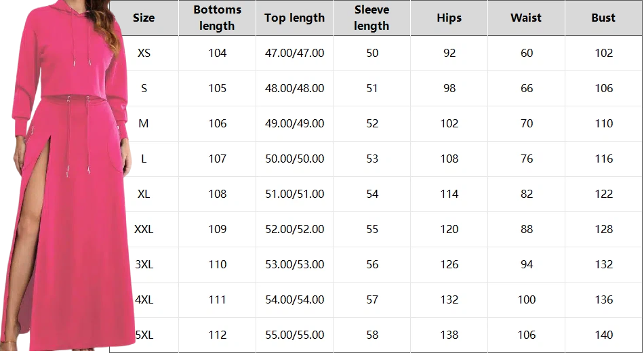
Task: Select the hips value 126 for size 3XL
Action: pos(449,264)
